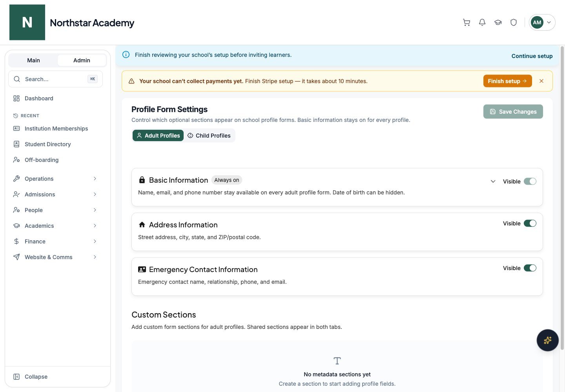This screenshot has width=565, height=392.
Task: Click the Finish setup button
Action: 508,81
